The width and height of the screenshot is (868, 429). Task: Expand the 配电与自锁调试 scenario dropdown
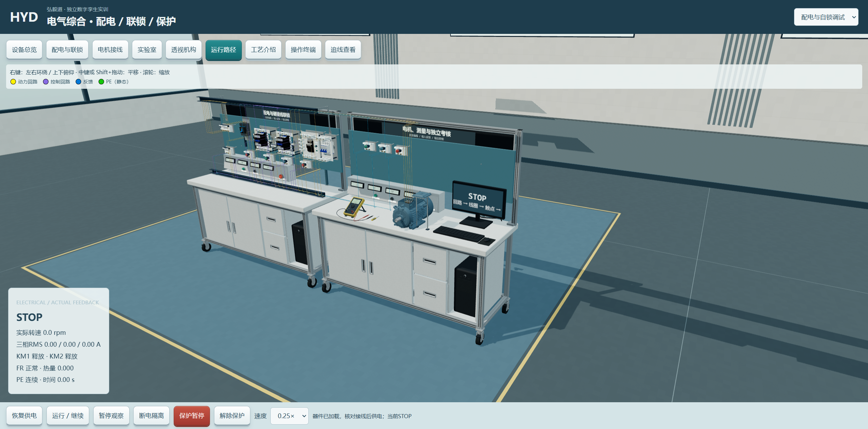pos(826,17)
